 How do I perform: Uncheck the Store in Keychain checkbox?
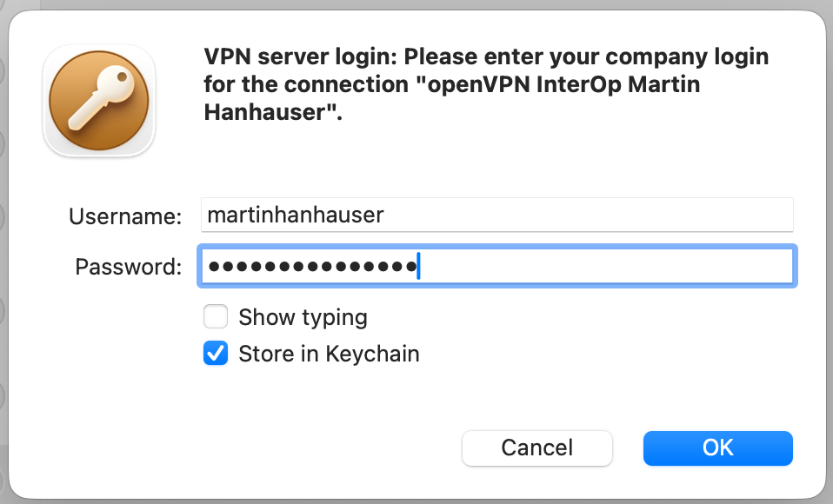(216, 354)
